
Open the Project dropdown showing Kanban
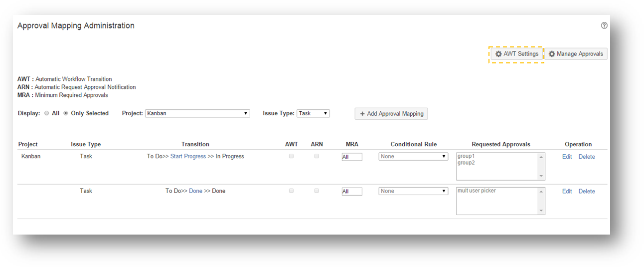[x=197, y=113]
